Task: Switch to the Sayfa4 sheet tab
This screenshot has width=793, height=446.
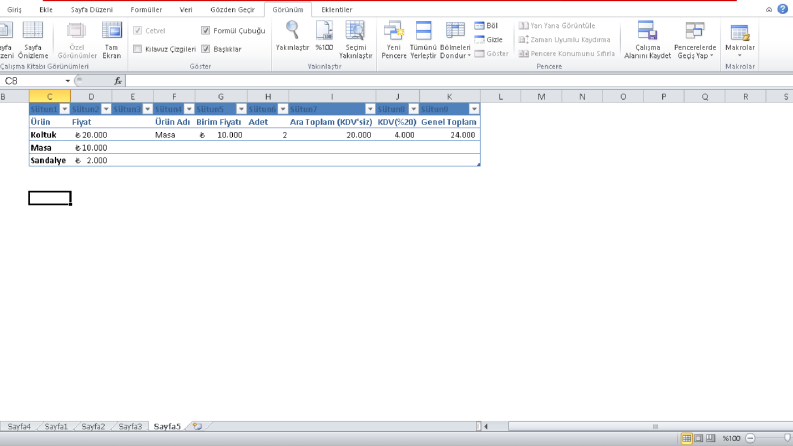Action: [x=19, y=426]
